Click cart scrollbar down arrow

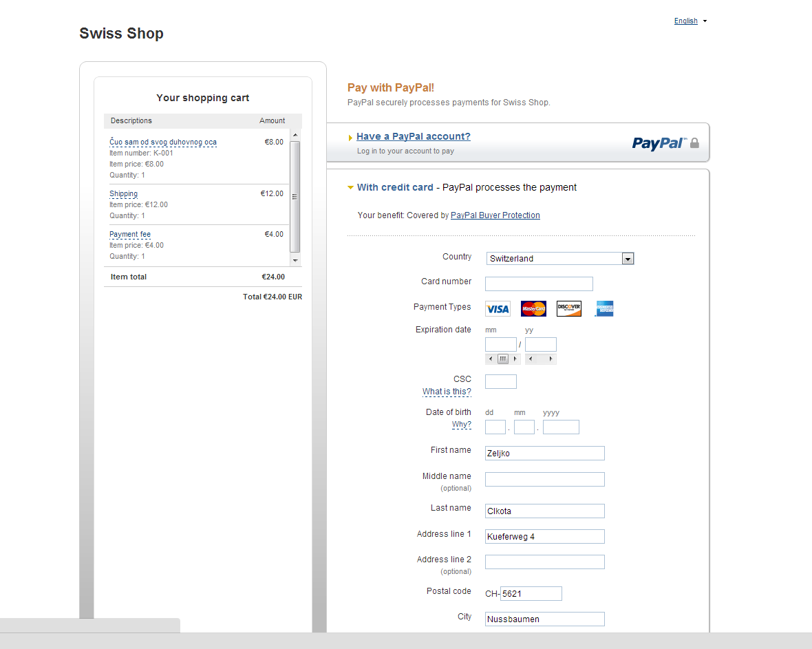[x=295, y=261]
